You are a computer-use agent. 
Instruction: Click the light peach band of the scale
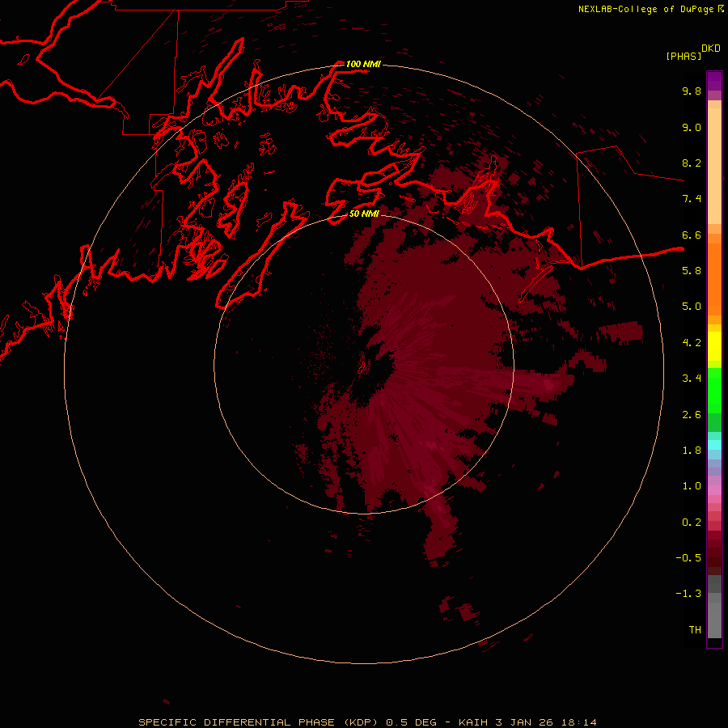click(x=714, y=166)
